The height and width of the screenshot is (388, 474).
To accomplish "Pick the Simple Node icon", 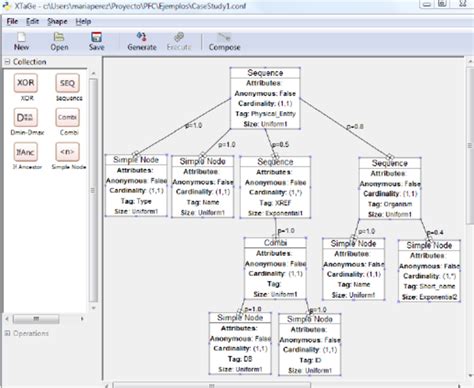I will (68, 152).
